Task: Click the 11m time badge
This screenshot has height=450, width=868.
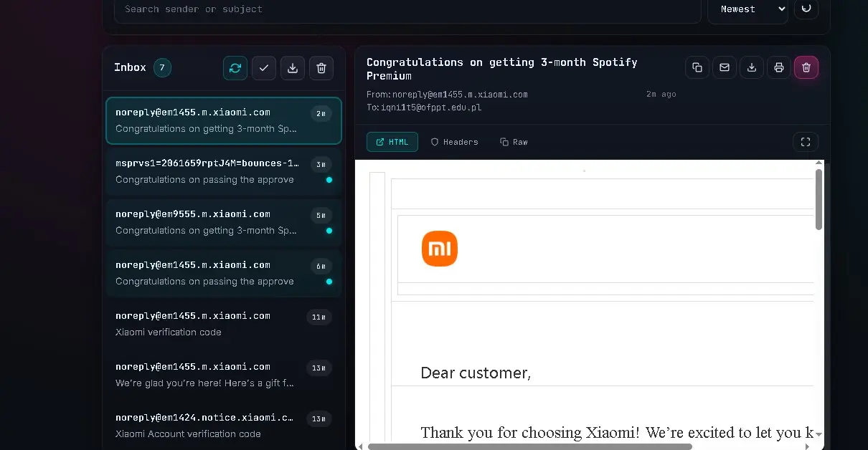Action: click(x=319, y=317)
